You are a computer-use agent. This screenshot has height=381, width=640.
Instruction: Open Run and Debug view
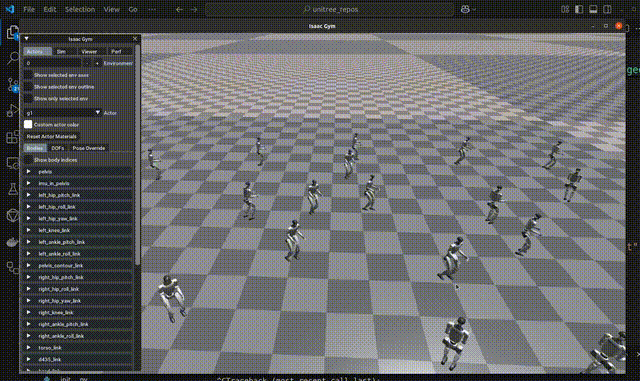tap(12, 111)
